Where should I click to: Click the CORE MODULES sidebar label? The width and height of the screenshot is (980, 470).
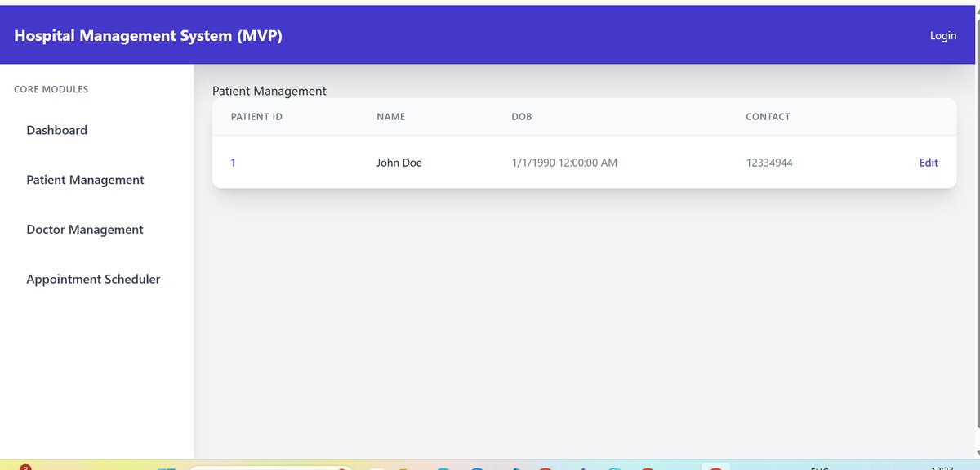51,89
